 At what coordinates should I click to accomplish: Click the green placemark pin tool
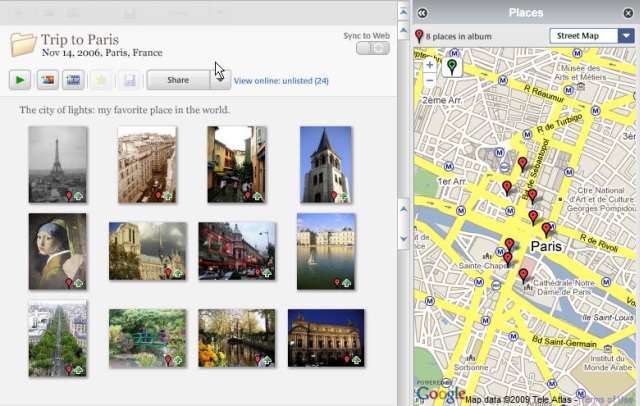[452, 67]
